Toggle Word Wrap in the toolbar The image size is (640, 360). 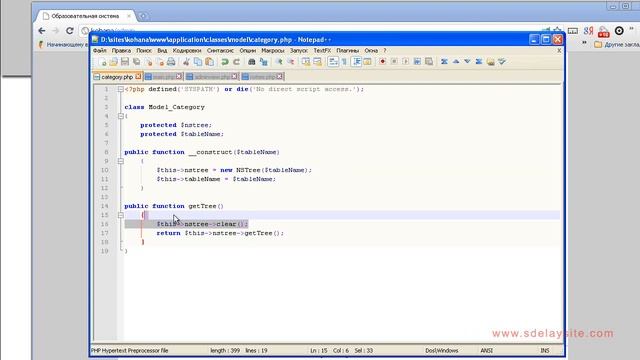[x=333, y=62]
